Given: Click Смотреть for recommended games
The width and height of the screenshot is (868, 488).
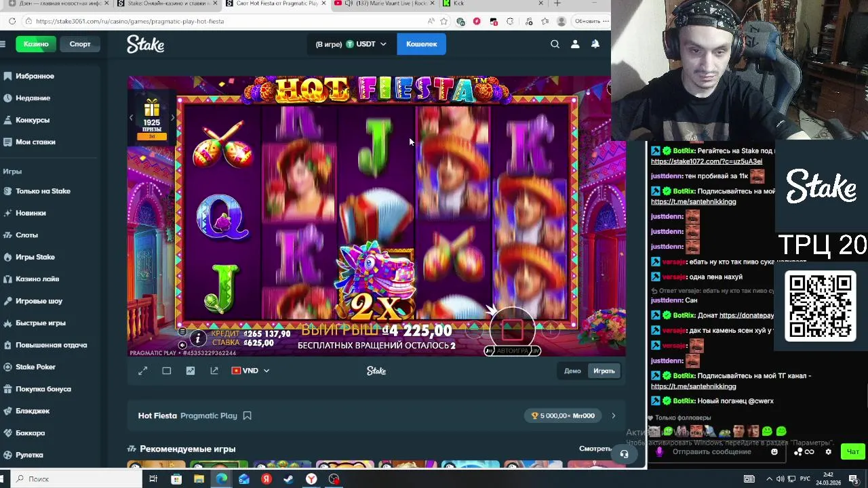Looking at the screenshot, I should point(595,449).
